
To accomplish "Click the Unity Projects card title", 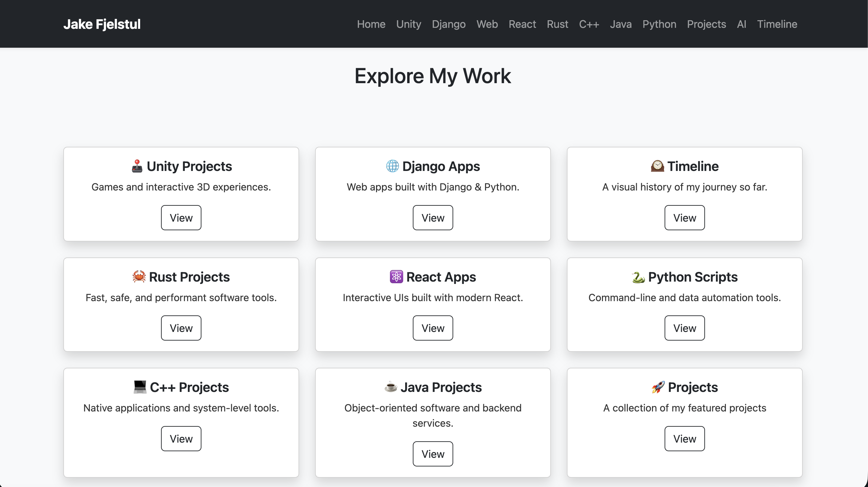I will click(190, 166).
